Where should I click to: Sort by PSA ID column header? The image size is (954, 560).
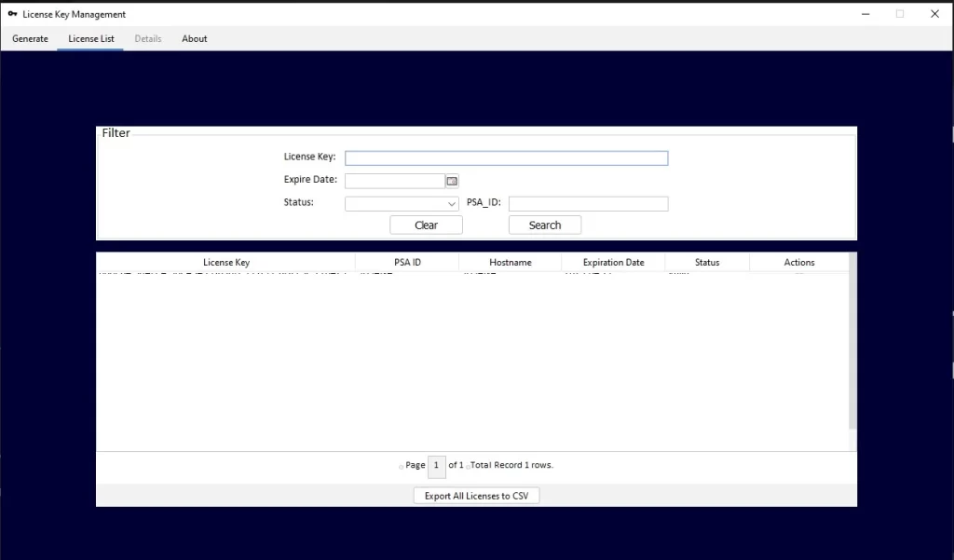(407, 263)
